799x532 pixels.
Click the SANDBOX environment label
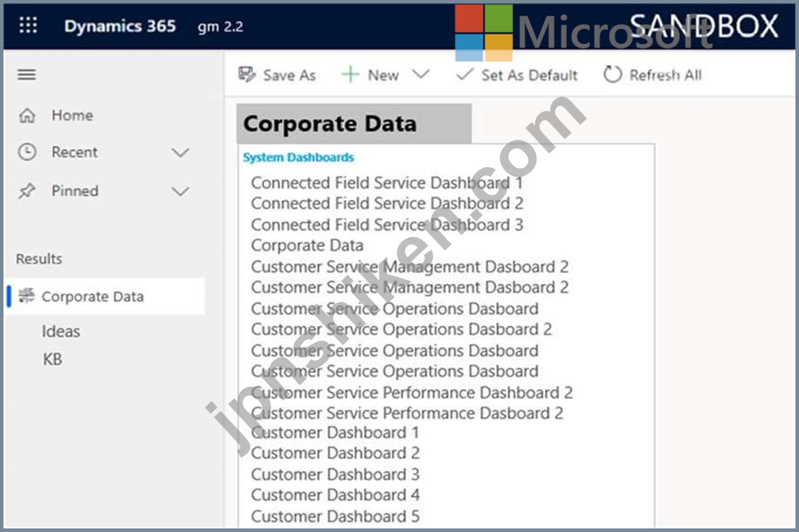click(x=704, y=25)
